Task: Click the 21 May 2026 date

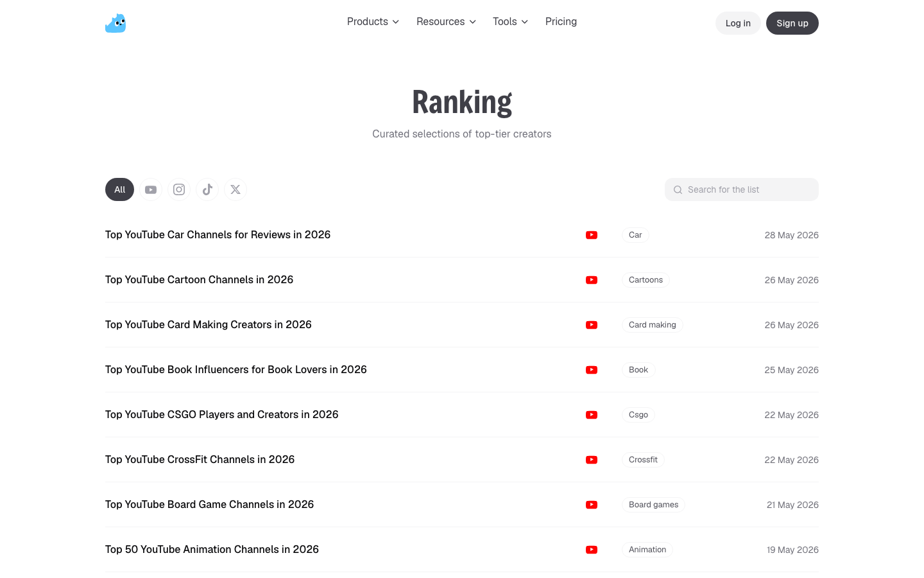Action: tap(792, 505)
